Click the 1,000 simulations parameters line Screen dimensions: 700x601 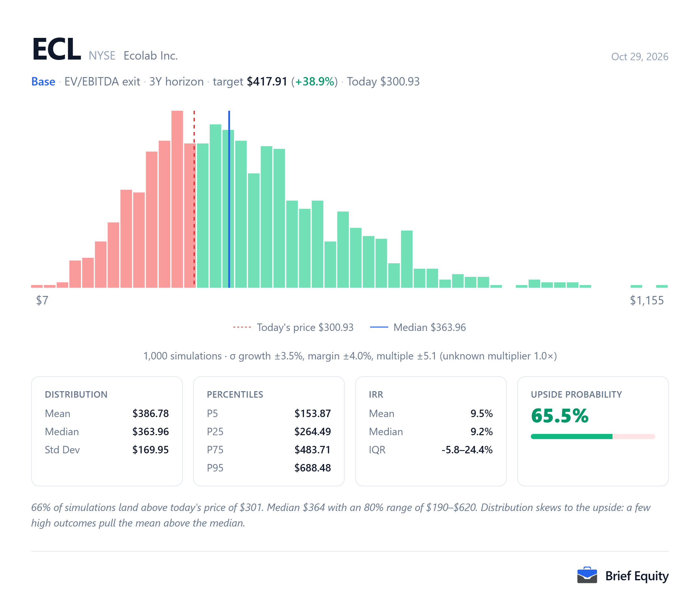pos(350,356)
